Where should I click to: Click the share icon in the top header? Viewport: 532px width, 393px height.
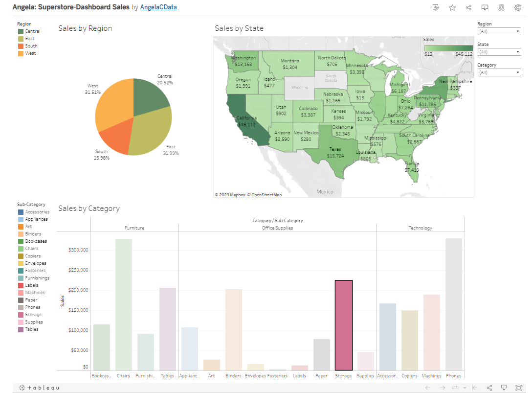click(468, 7)
